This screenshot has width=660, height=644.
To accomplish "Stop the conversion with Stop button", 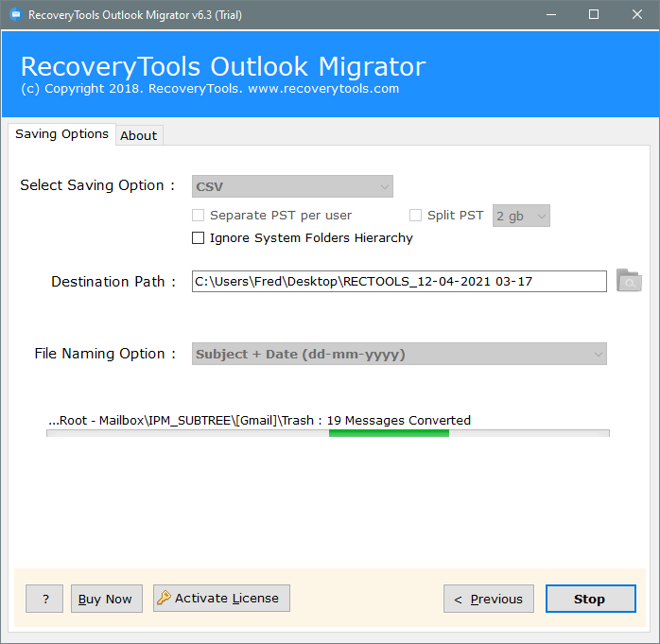I will pos(591,599).
